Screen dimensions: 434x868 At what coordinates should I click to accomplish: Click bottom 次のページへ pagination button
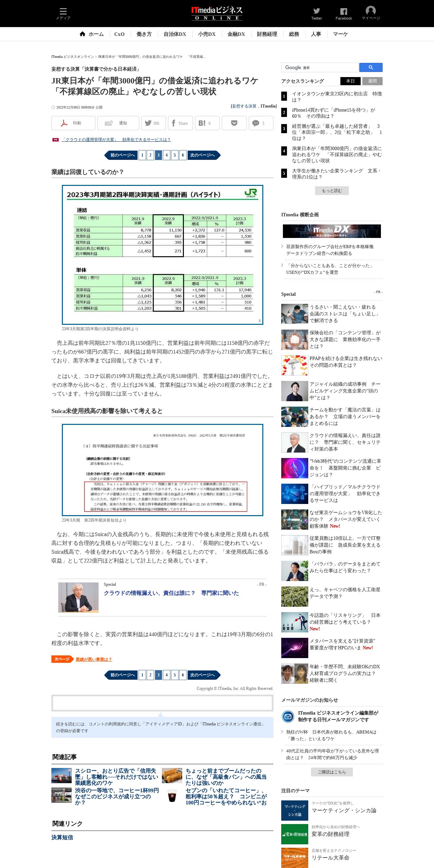[x=204, y=675]
